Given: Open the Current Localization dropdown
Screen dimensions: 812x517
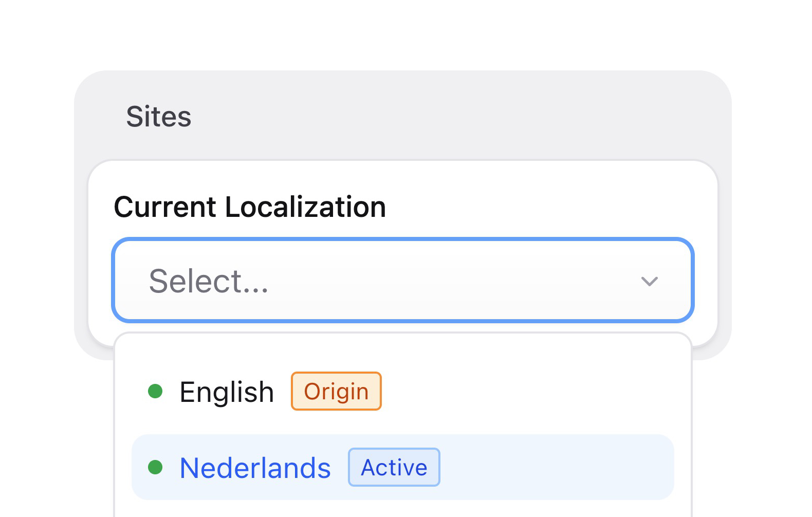Looking at the screenshot, I should (403, 281).
